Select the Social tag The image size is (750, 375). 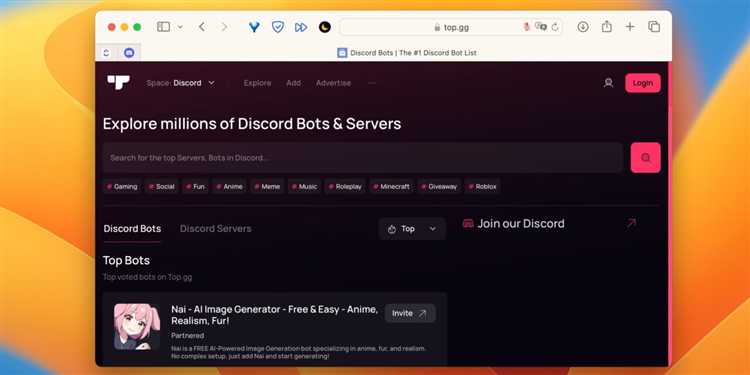click(x=161, y=187)
